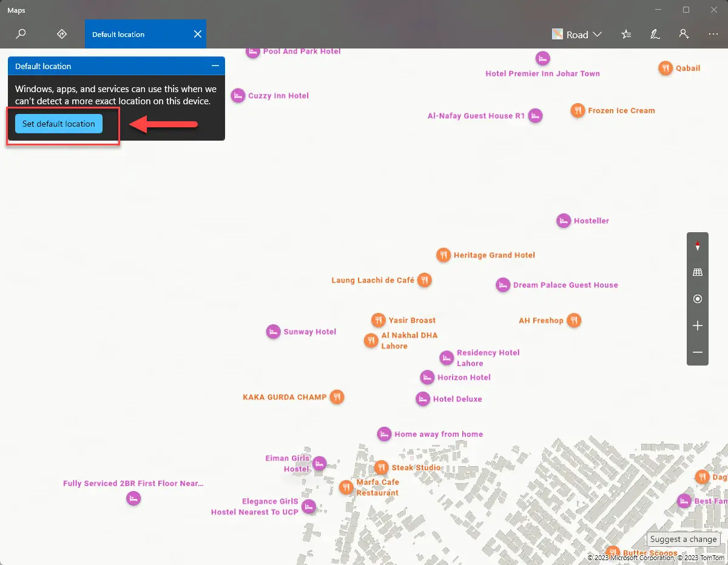Toggle the tilt map view icon
This screenshot has height=565, width=728.
698,273
